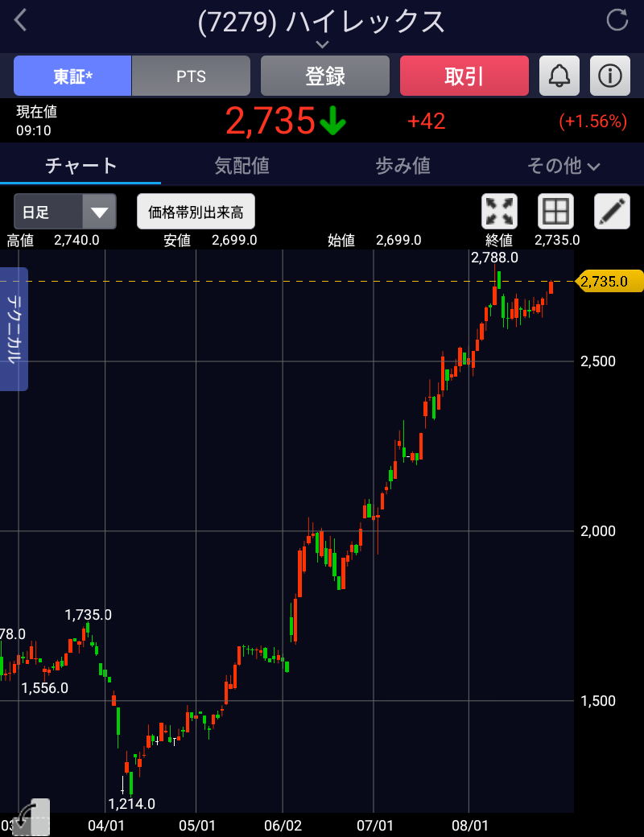Viewport: 644px width, 837px height.
Task: Open the multi-chart grid layout
Action: (555, 212)
